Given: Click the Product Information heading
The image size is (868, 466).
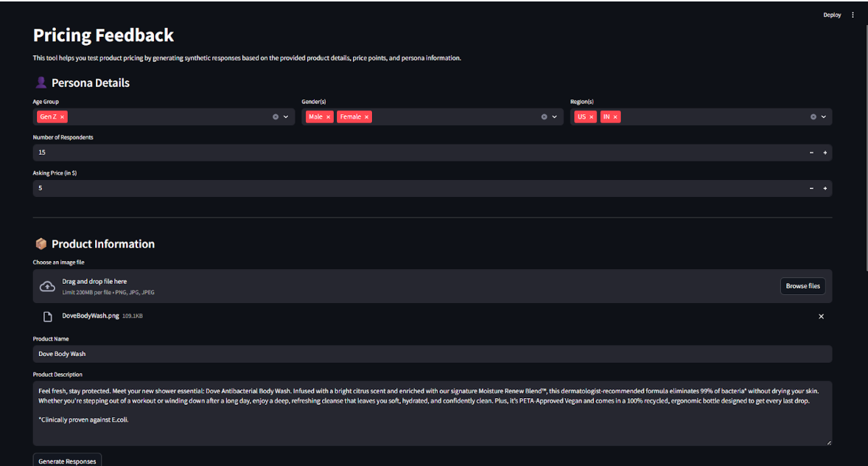Looking at the screenshot, I should tap(103, 244).
